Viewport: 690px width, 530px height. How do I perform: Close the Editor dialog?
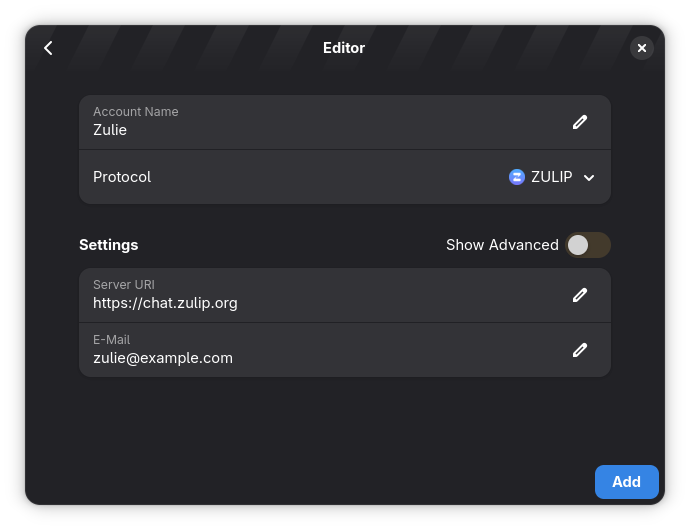(642, 48)
